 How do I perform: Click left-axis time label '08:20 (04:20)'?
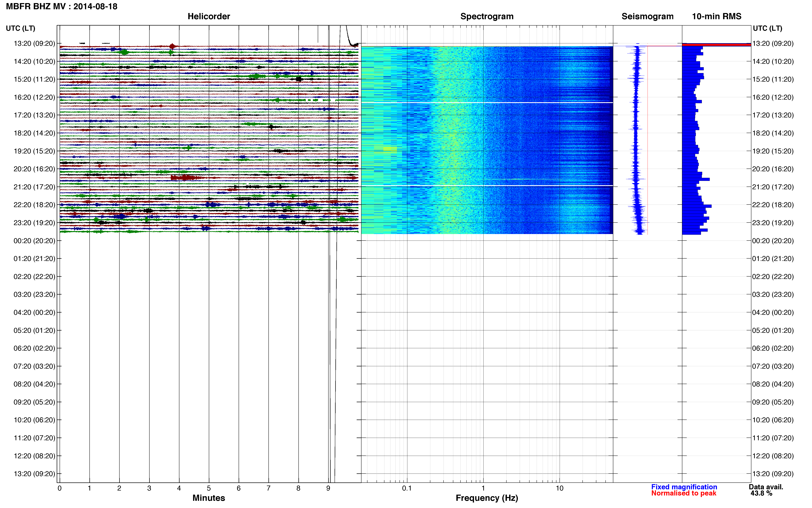34,384
